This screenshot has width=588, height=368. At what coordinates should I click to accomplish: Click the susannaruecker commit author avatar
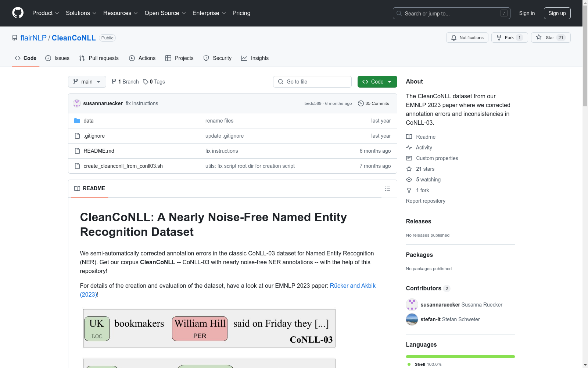click(x=77, y=103)
